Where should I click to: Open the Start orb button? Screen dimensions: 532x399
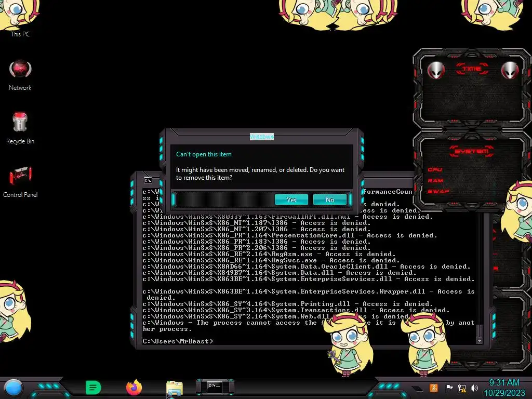pos(14,388)
